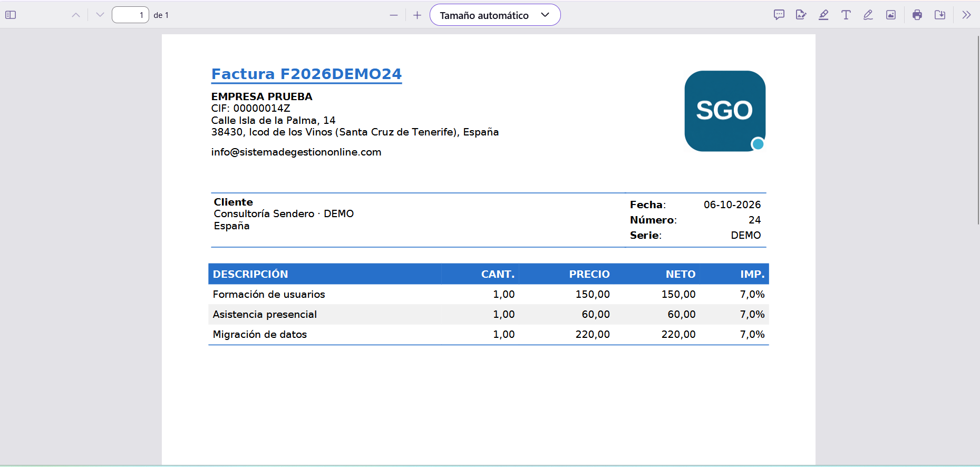
Task: Click the PRECIO column header
Action: coord(589,274)
